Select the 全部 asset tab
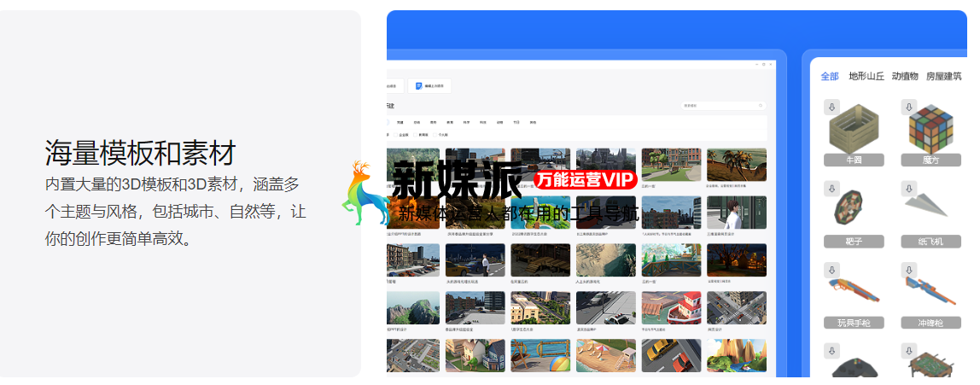This screenshot has width=980, height=385. click(x=830, y=76)
